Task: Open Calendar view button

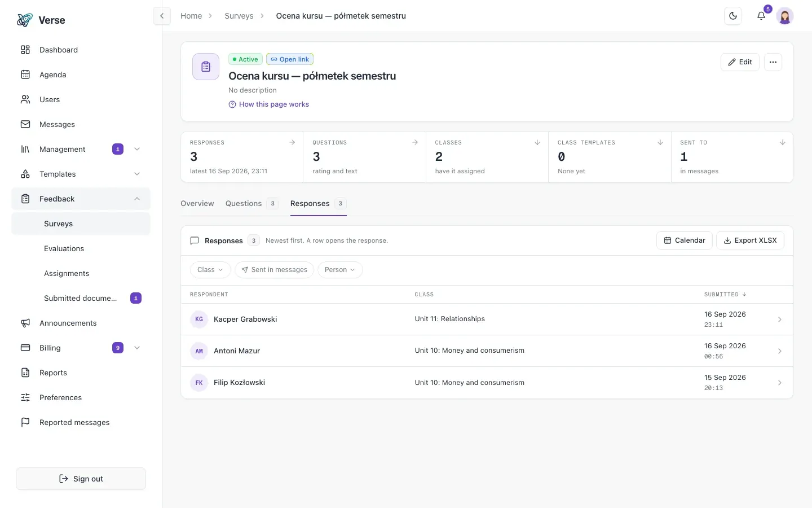Action: pos(685,240)
